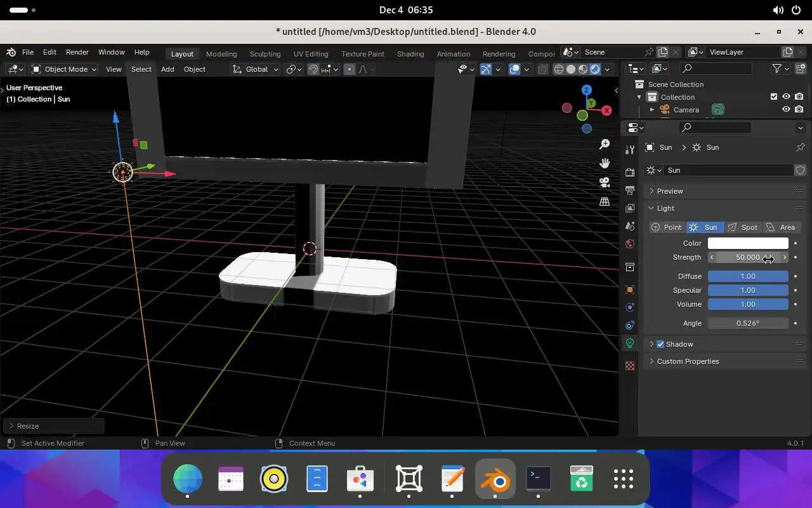Click the pan view hand icon
812x508 pixels.
[605, 163]
